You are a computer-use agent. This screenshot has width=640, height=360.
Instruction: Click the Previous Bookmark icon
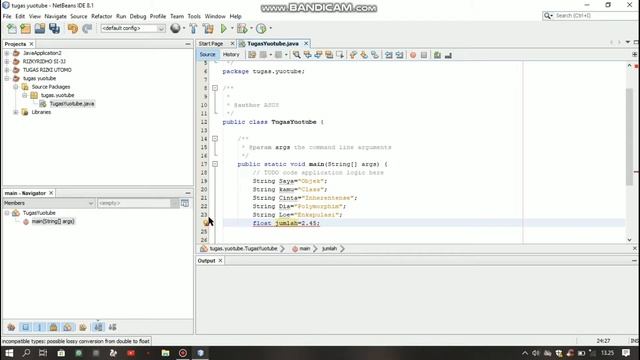(x=353, y=55)
